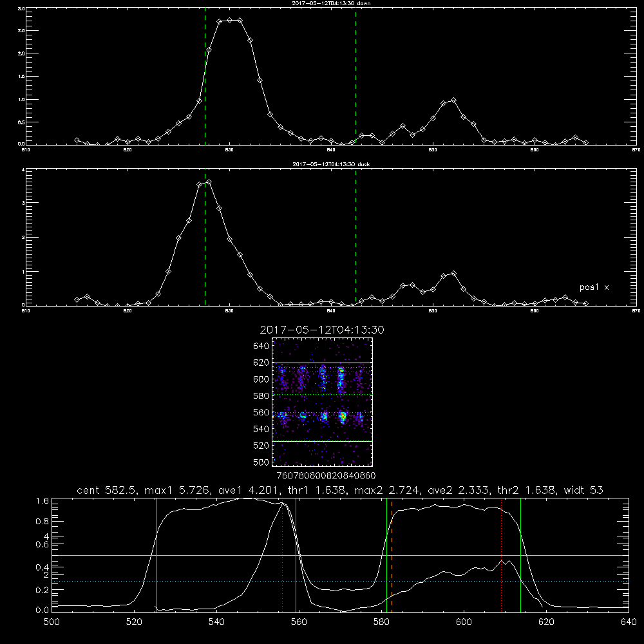Click the dusk curve highest diamond near x 828
The image size is (644, 644).
(209, 182)
